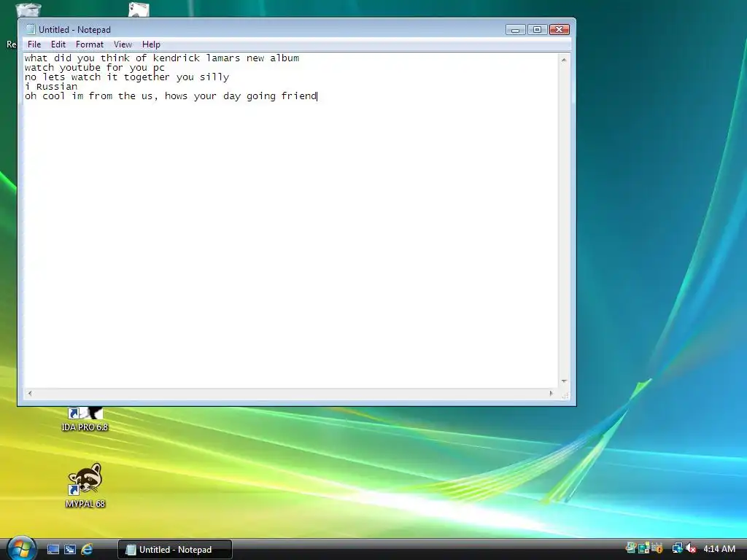Screen dimensions: 747x560
Task: Open the MYPAL 68 raccoon desktop shortcut
Action: coord(85,485)
